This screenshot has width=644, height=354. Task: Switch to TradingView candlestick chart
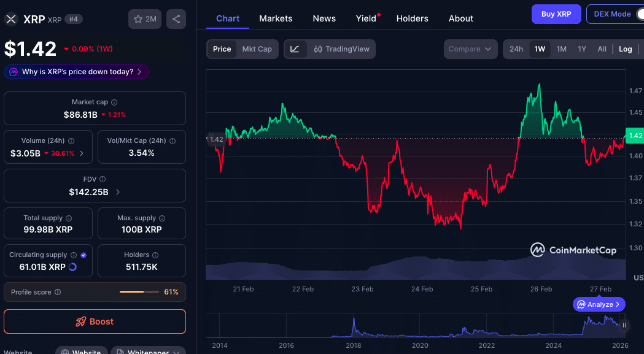click(342, 49)
